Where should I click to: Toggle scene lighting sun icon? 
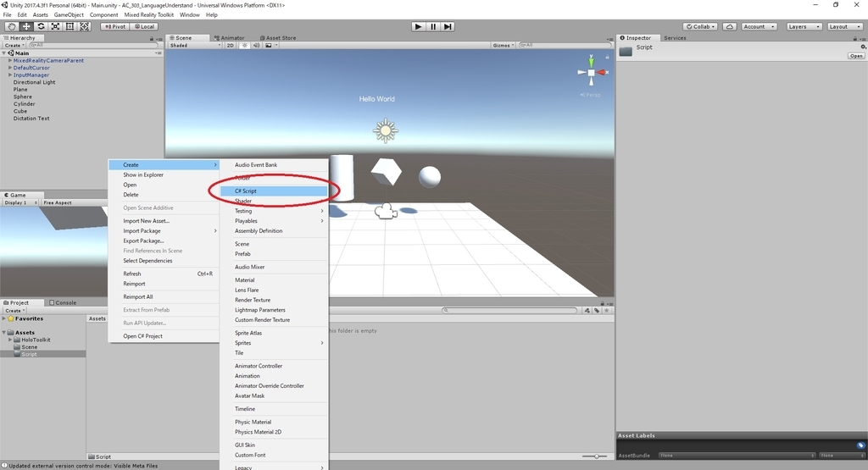tap(245, 46)
